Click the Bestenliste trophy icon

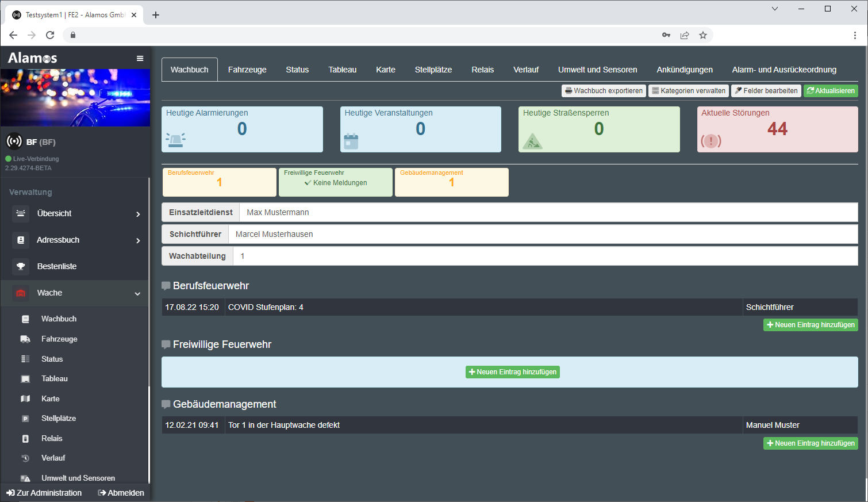pyautogui.click(x=21, y=266)
